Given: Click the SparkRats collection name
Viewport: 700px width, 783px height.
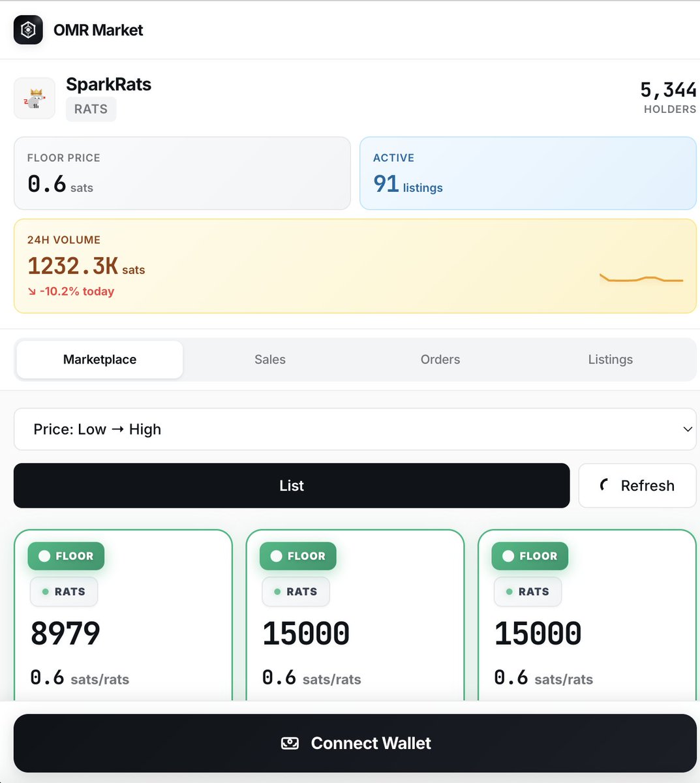Looking at the screenshot, I should click(x=108, y=84).
